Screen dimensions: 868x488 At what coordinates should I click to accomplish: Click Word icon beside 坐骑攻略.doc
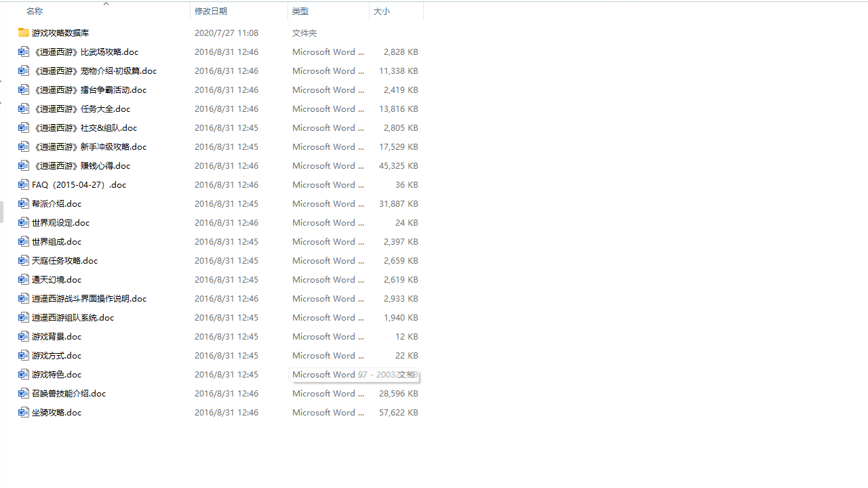click(x=24, y=412)
